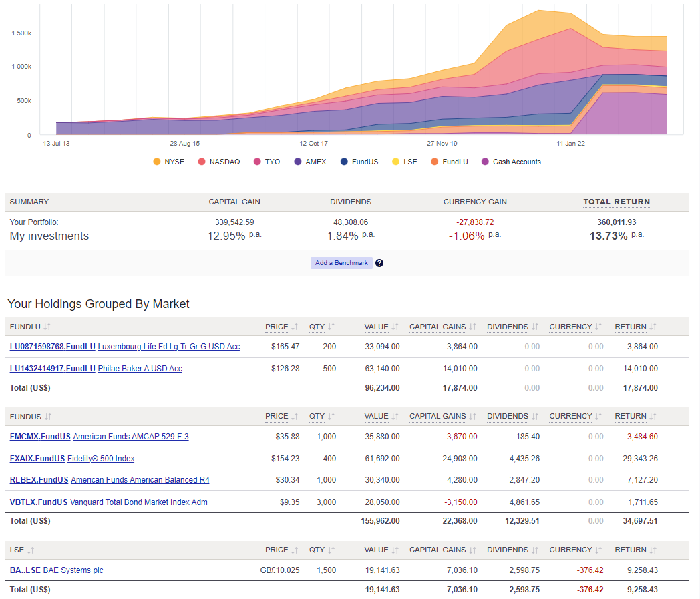This screenshot has height=599, width=700.
Task: Hide the AMEX series in the legend
Action: [309, 162]
